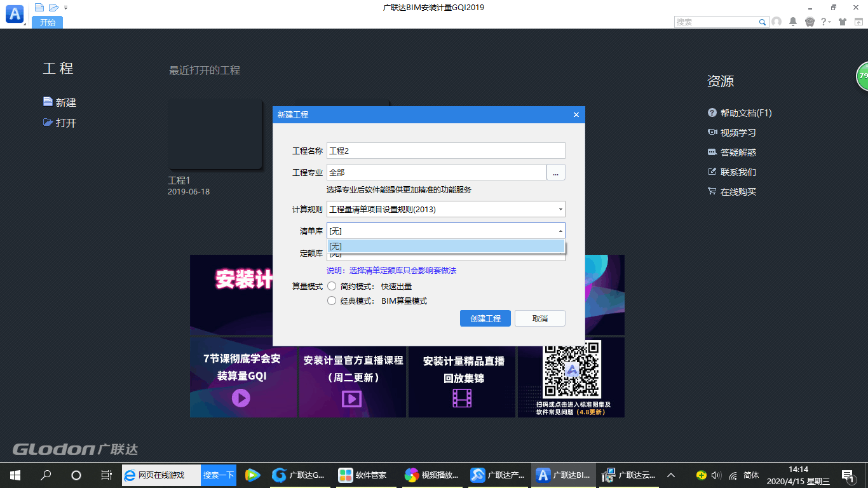Collapse the 清单库 dropdown arrow
868x488 pixels.
coord(560,231)
